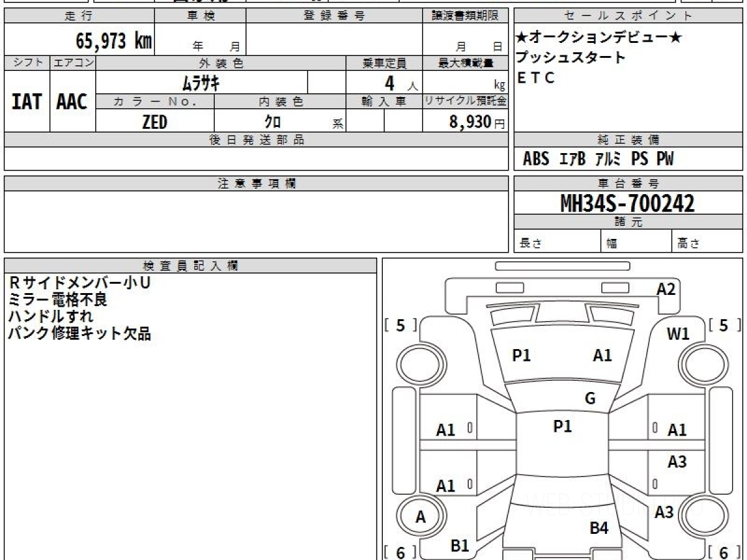This screenshot has width=747, height=560.
Task: Click the 高さ dimension label
Action: click(688, 244)
